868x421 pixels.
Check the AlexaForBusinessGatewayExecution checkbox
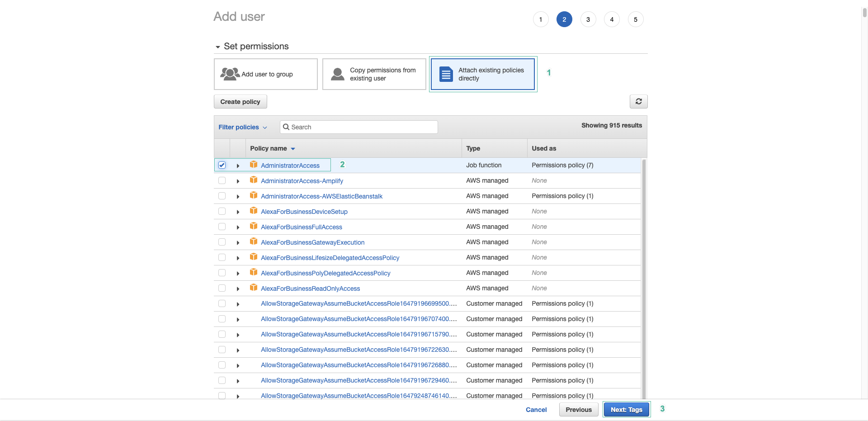[222, 242]
